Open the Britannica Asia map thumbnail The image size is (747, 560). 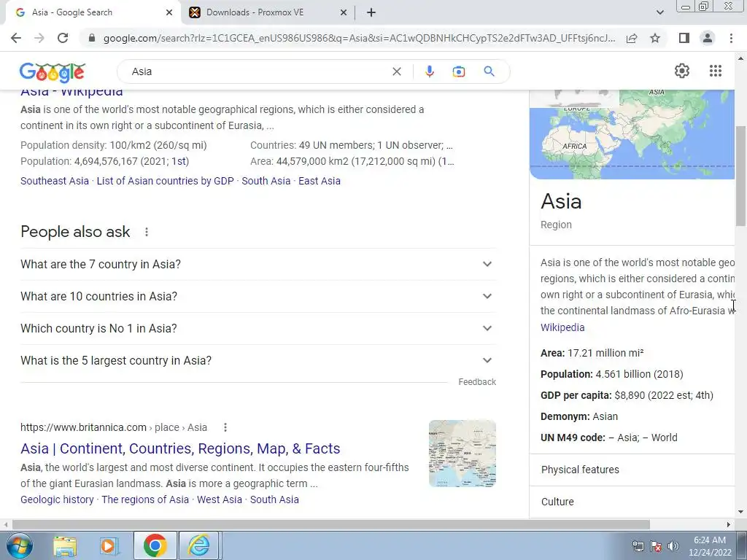462,454
